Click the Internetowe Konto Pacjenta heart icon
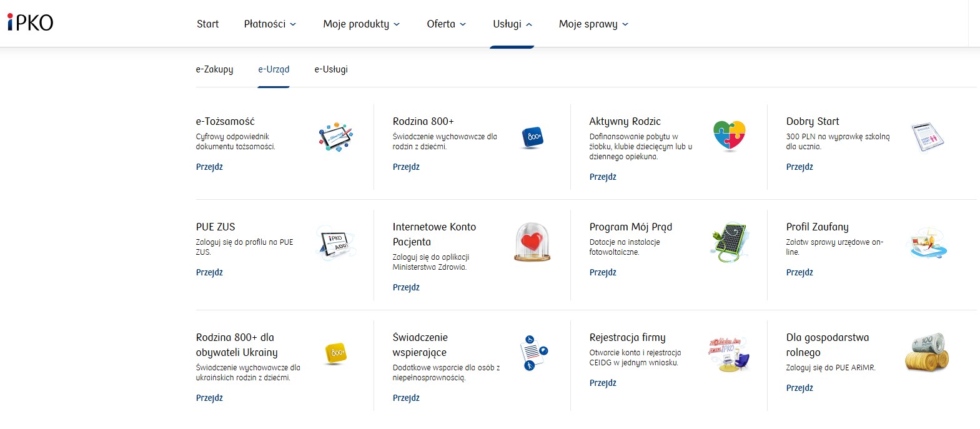Screen dimensions: 980x429 (x=532, y=242)
